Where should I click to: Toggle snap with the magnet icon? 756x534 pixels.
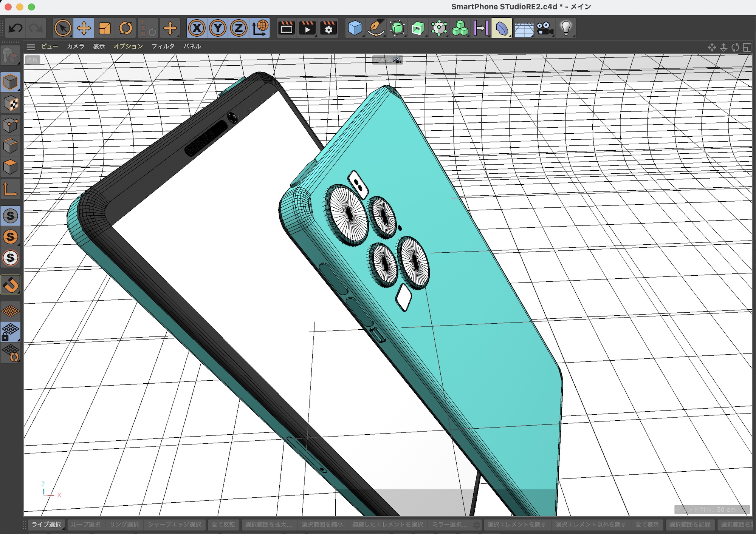(x=11, y=284)
